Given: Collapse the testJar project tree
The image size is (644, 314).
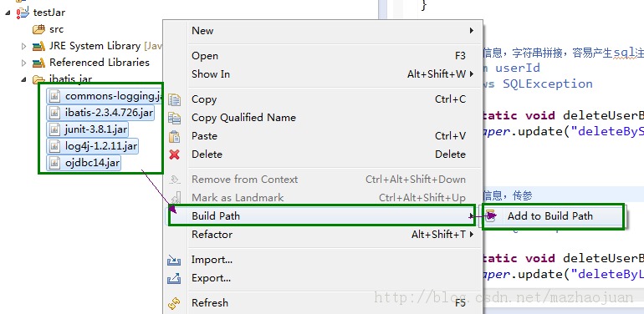Looking at the screenshot, I should pyautogui.click(x=8, y=13).
